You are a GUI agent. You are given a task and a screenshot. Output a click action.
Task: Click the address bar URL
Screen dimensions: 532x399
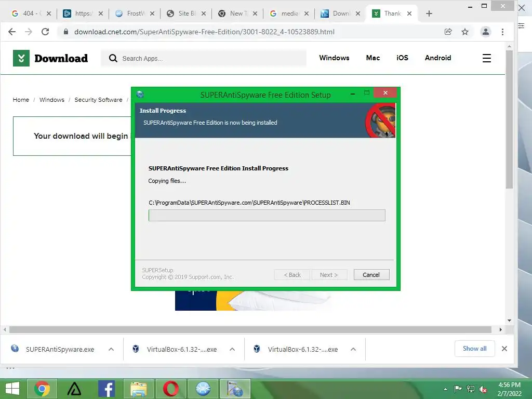(x=204, y=32)
